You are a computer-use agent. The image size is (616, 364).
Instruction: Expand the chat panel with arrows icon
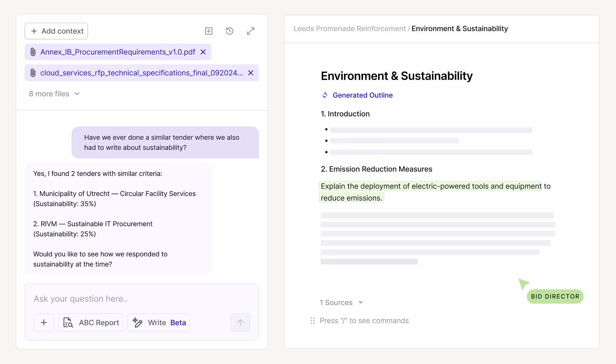tap(250, 31)
